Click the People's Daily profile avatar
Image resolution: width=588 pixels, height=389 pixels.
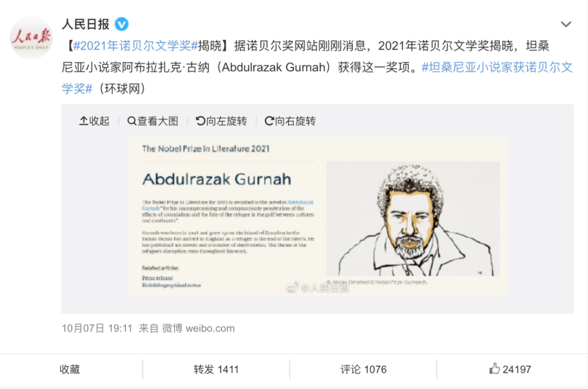(x=31, y=38)
